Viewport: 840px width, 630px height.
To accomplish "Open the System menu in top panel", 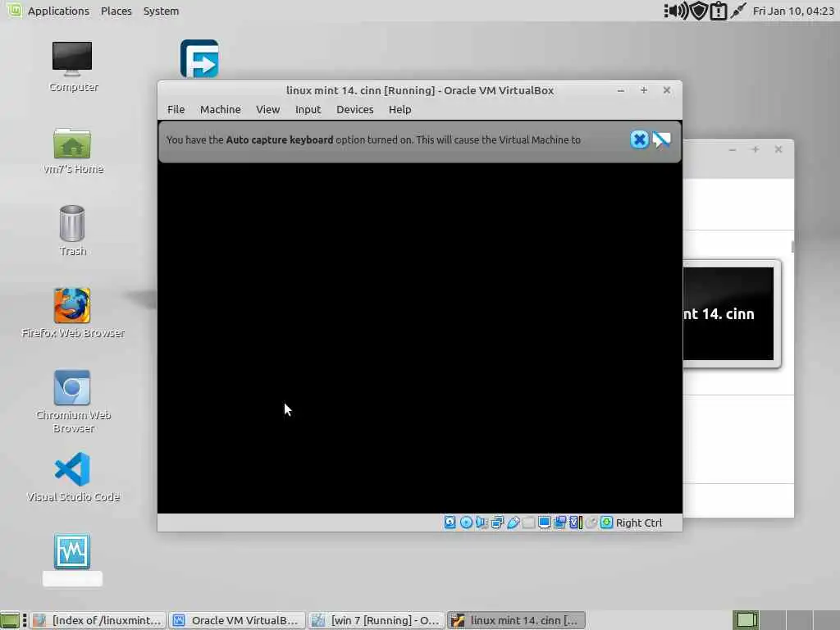I will 161,11.
